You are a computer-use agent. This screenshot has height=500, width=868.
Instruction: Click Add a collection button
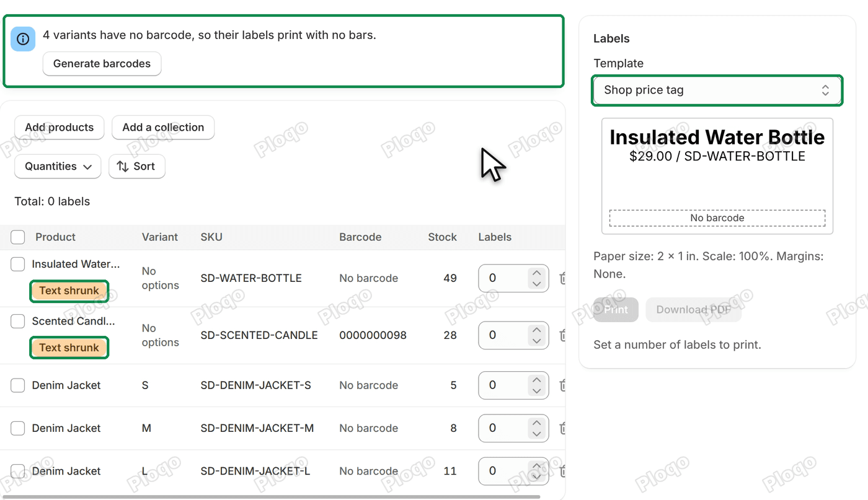click(x=163, y=128)
